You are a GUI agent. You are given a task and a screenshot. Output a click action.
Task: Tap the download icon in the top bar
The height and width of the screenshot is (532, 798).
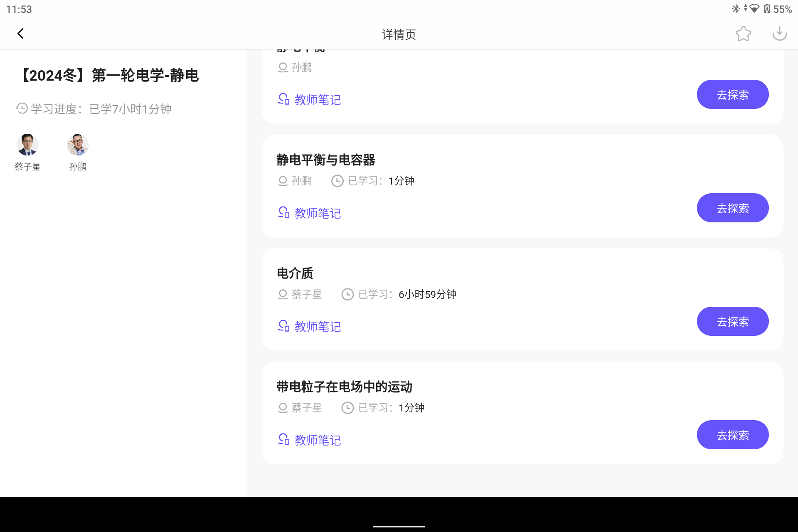point(780,33)
